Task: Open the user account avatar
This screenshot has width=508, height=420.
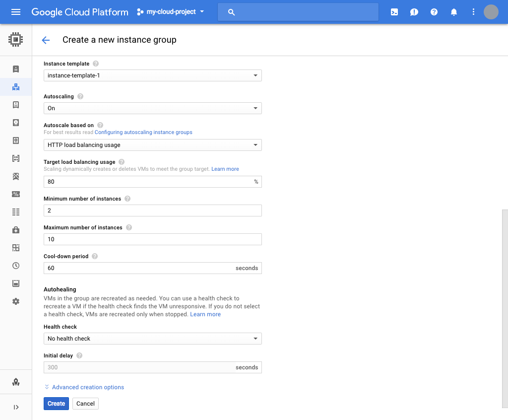Action: [491, 12]
